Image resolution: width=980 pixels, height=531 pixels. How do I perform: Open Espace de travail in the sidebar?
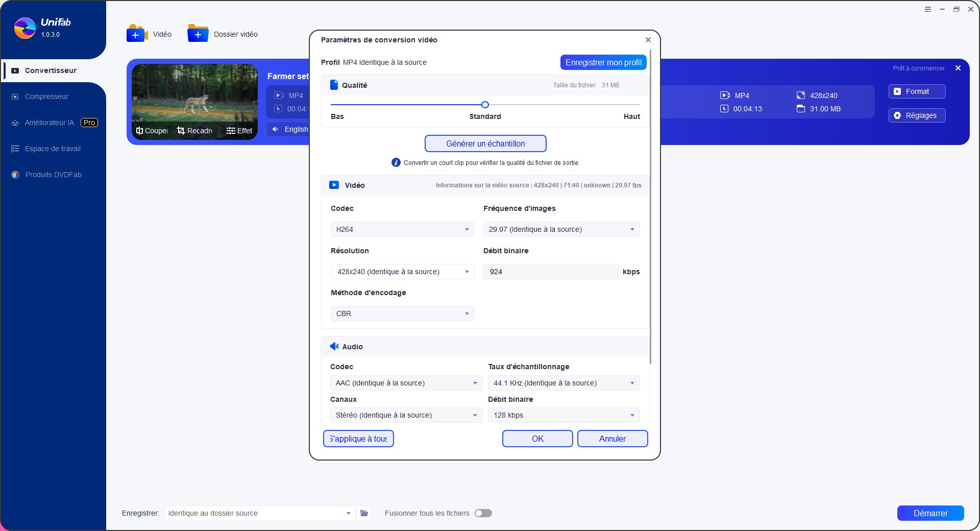point(53,149)
